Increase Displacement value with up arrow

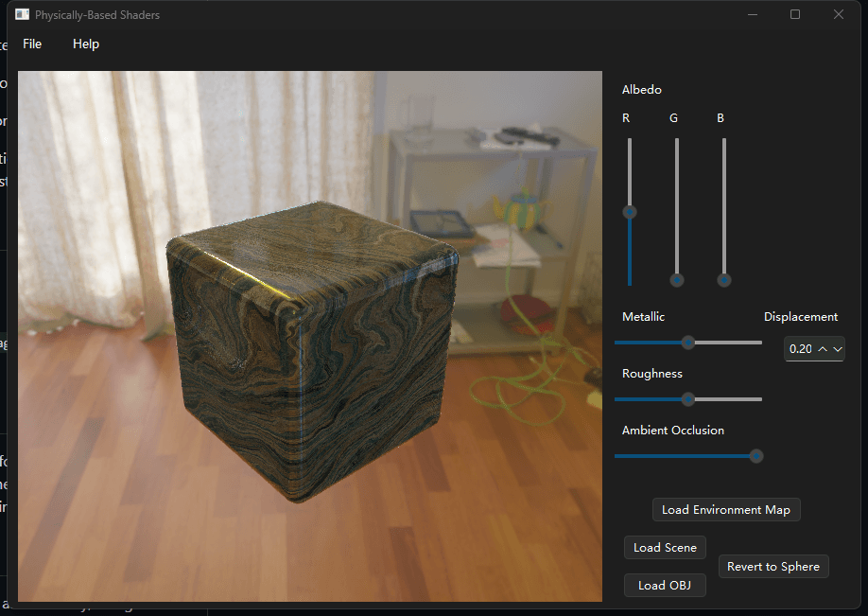point(823,349)
